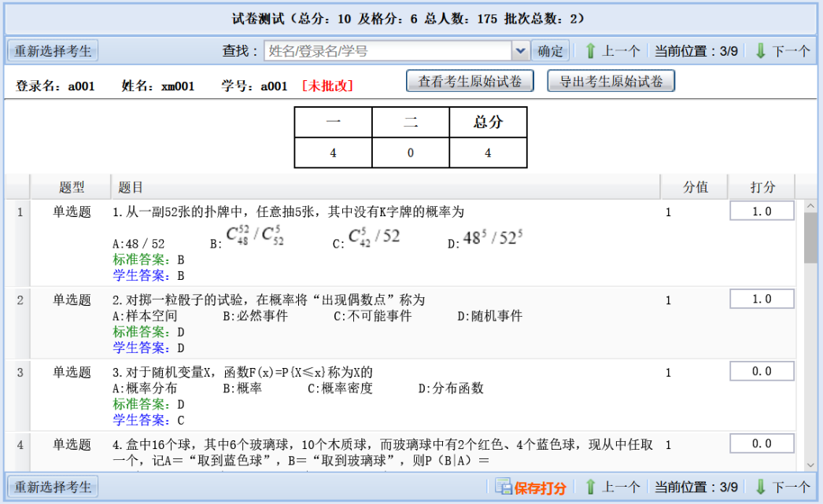823x504 pixels.
Task: Click the top green down-arrow next icon
Action: click(x=760, y=51)
